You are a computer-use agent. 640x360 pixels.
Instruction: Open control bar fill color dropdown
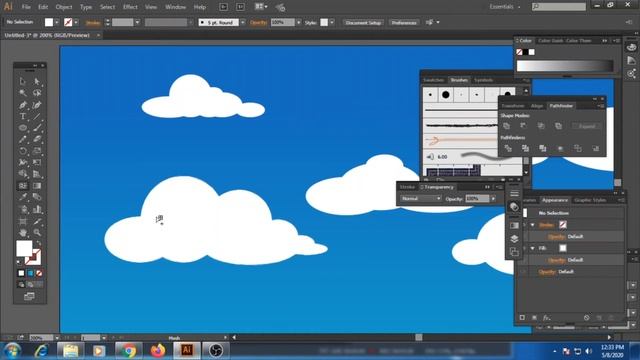click(57, 22)
